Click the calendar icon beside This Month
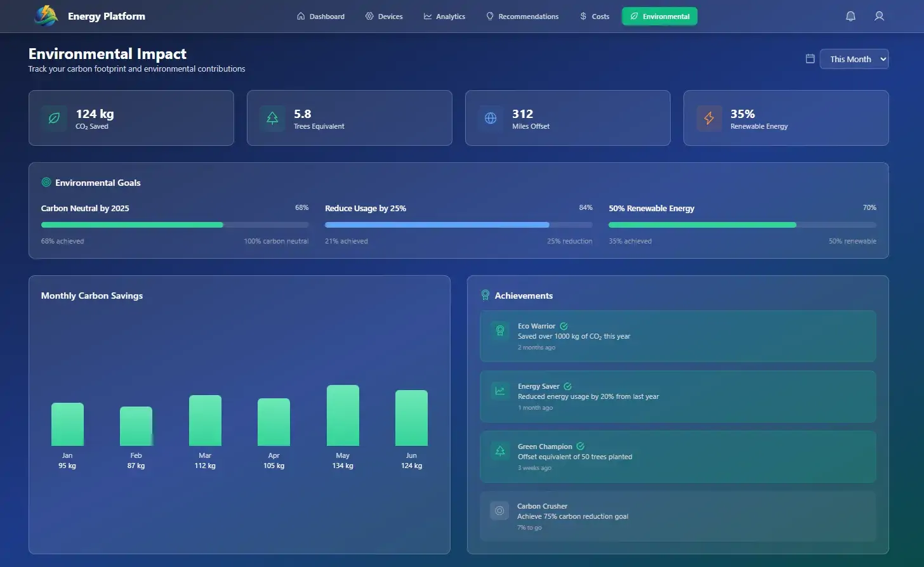924x567 pixels. tap(810, 59)
